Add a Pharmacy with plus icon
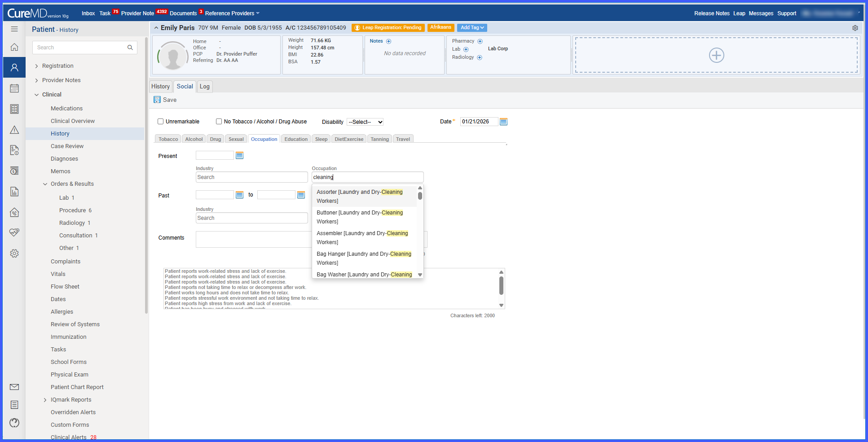The height and width of the screenshot is (442, 868). 480,41
